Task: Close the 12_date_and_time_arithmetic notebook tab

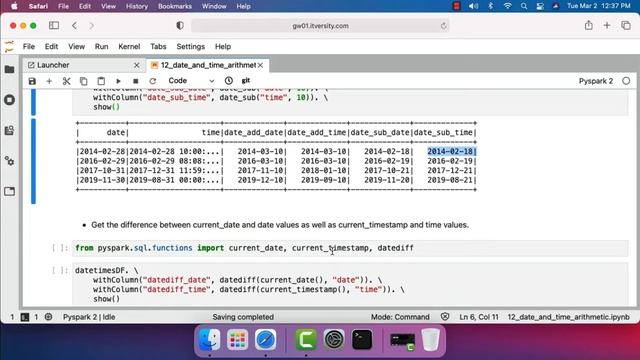Action: [x=260, y=65]
